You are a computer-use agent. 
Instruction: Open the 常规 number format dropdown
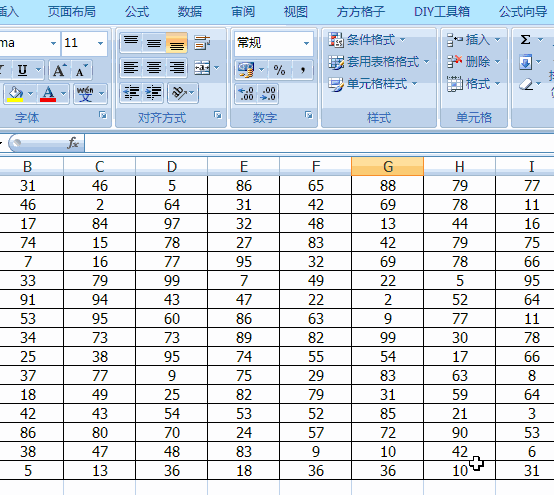click(306, 43)
